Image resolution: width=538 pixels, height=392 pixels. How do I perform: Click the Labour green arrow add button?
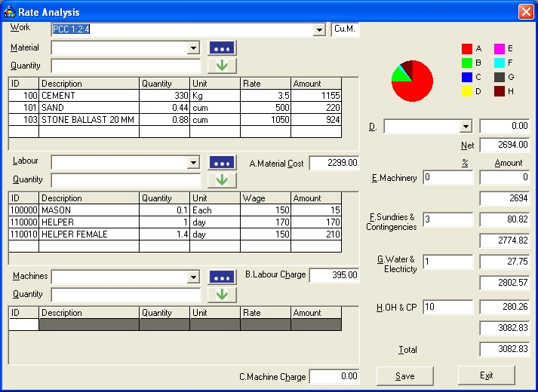222,180
